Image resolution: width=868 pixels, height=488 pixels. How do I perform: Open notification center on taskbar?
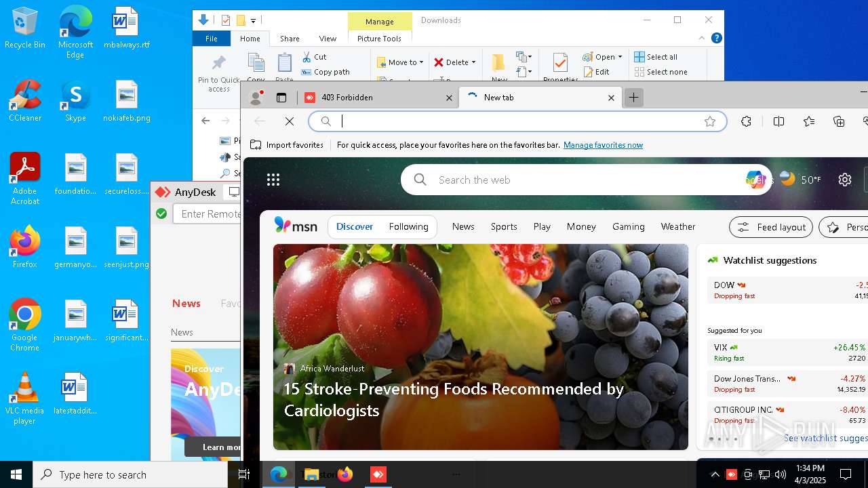click(x=846, y=474)
